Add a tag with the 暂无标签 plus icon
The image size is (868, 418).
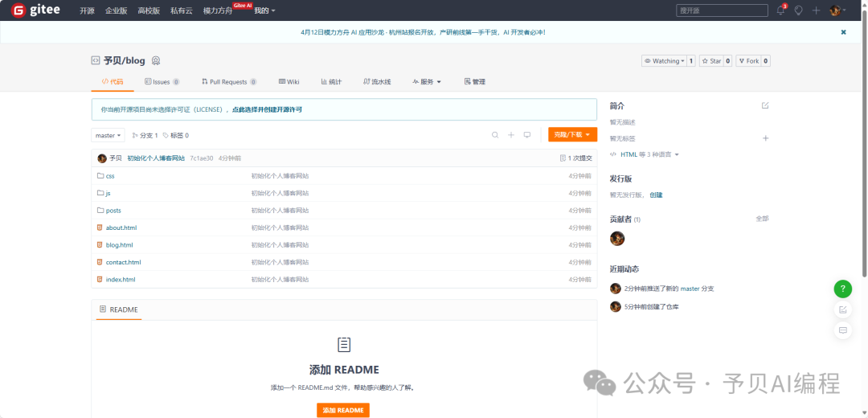[x=766, y=138]
